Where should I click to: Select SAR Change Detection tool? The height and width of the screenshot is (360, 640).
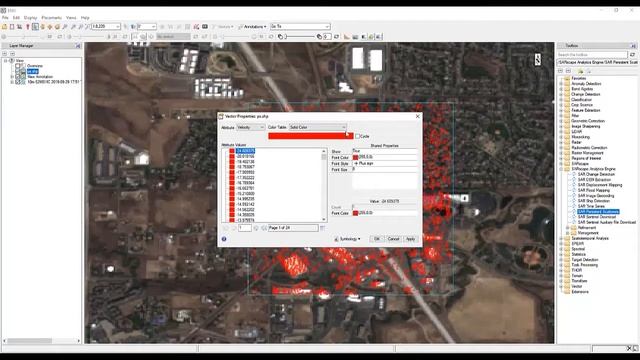[x=596, y=174]
